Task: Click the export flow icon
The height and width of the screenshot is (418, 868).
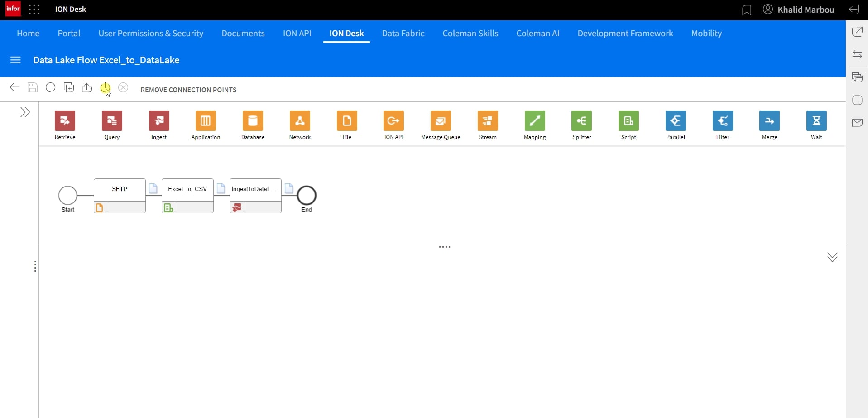Action: click(87, 87)
